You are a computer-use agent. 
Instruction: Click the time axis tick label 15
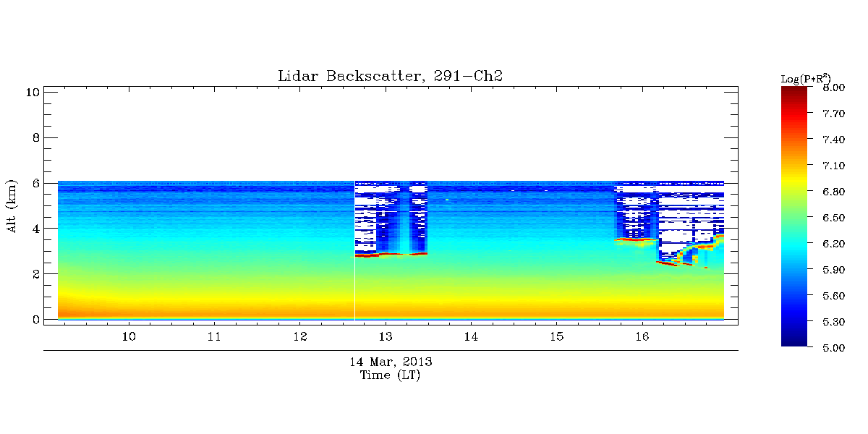[x=556, y=336]
